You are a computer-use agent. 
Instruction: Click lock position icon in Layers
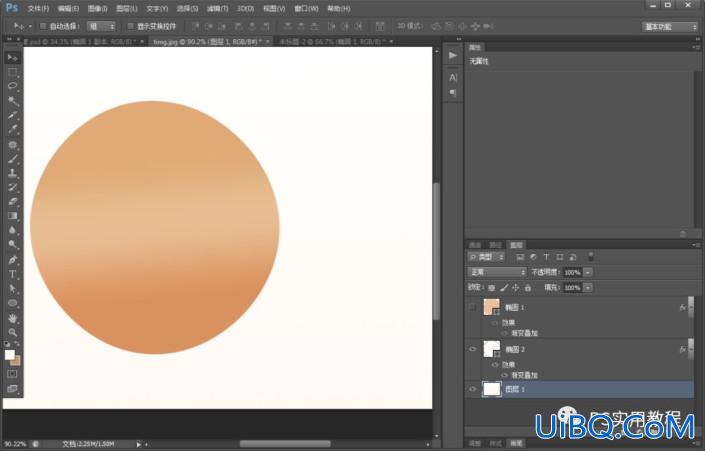pyautogui.click(x=516, y=287)
